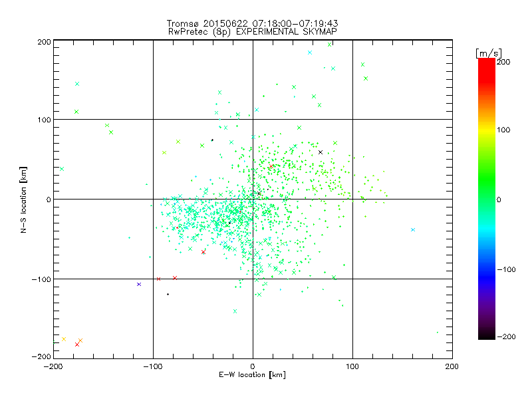
Task: Click the y-axis tick label "0"
Action: click(x=49, y=199)
